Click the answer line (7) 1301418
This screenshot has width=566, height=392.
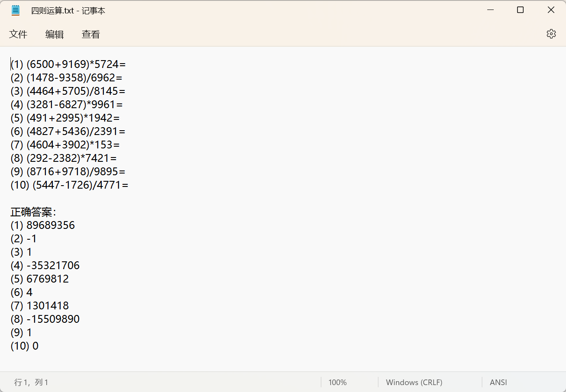coord(40,306)
